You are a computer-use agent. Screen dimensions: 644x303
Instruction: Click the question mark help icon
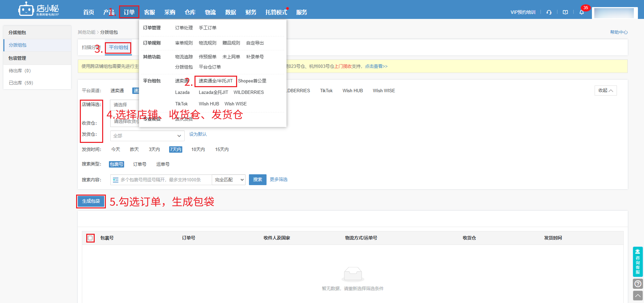point(638,284)
